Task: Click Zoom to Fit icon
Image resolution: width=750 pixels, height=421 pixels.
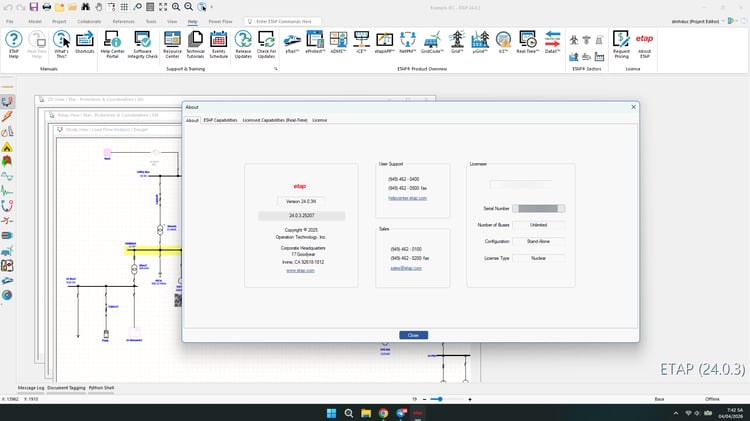Action: pos(163,7)
